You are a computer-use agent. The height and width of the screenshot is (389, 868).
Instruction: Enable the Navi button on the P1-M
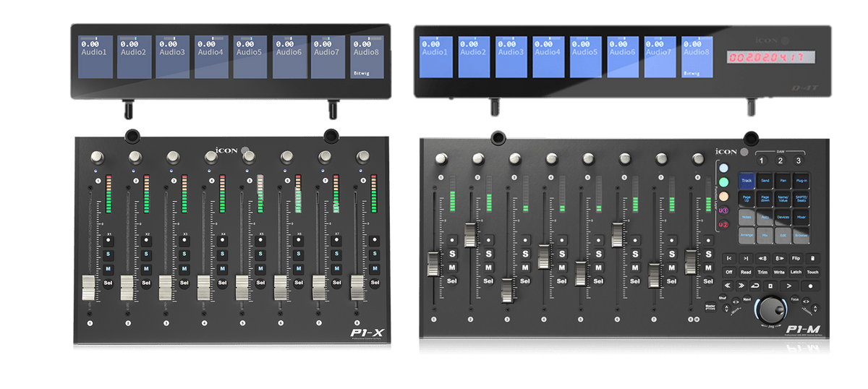click(747, 298)
